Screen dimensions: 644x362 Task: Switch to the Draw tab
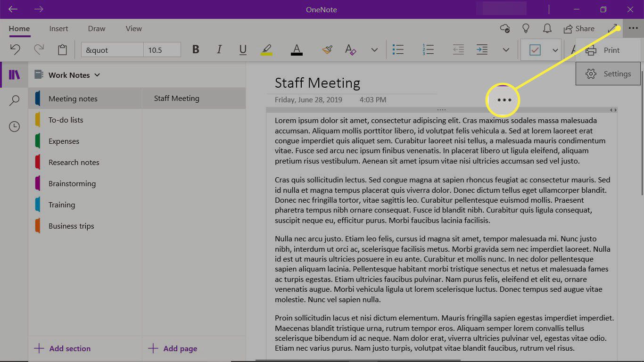point(97,29)
